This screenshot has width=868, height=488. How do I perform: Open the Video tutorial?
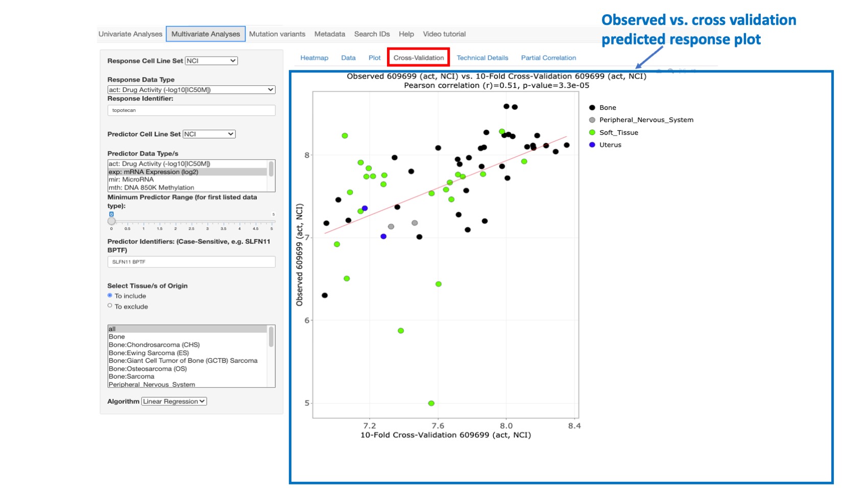444,34
